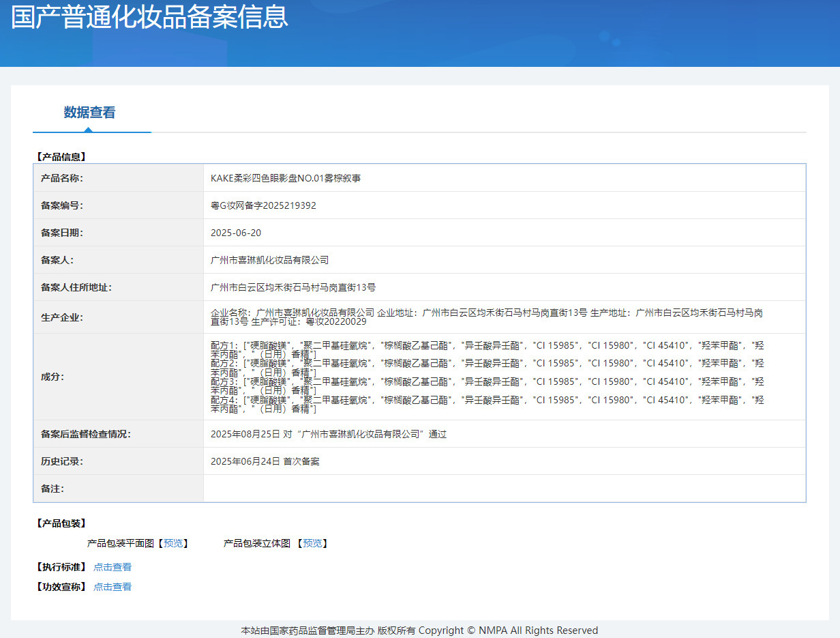
Task: Click 点击查看 next to 功效宣称
Action: [112, 587]
